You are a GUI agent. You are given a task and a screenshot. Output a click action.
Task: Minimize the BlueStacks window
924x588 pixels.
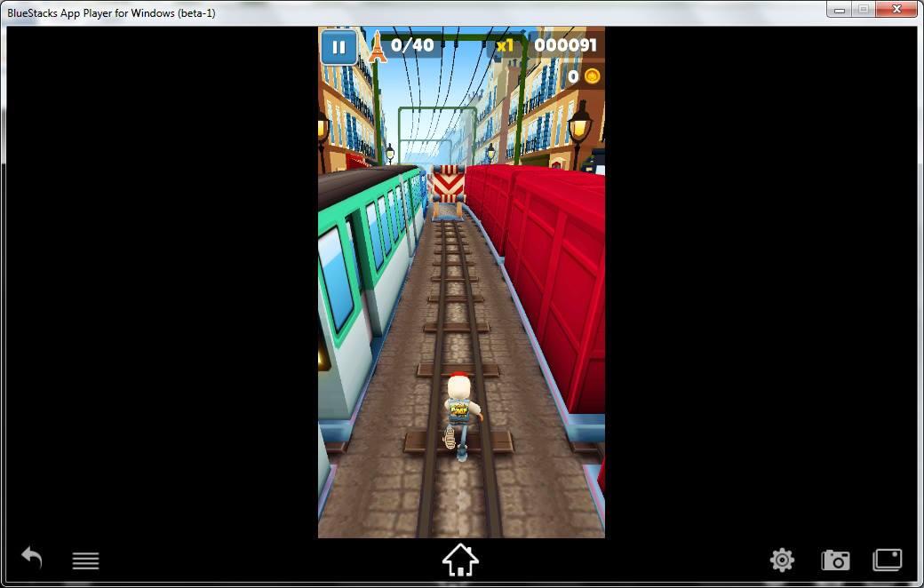839,10
